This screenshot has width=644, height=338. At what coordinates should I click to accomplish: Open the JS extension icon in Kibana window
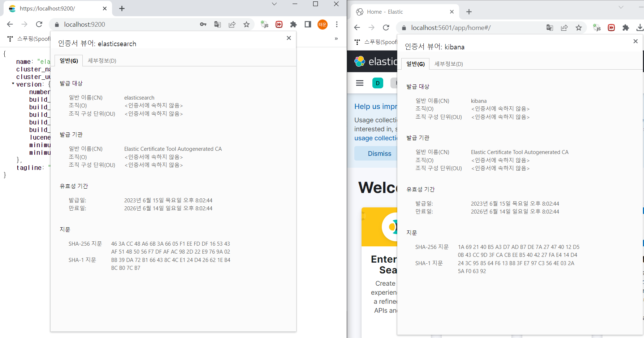click(597, 28)
